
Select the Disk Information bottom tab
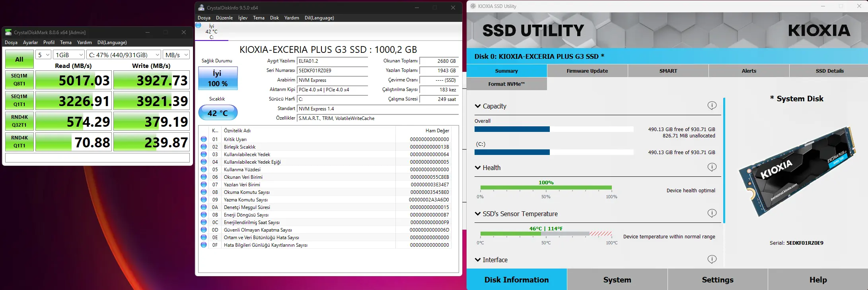tap(516, 279)
